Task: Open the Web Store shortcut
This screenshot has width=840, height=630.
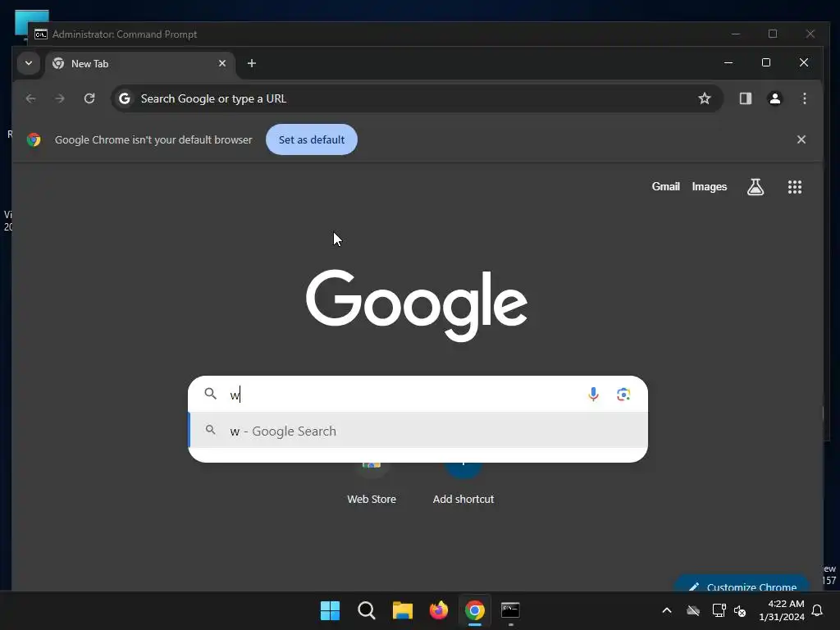Action: [x=372, y=482]
